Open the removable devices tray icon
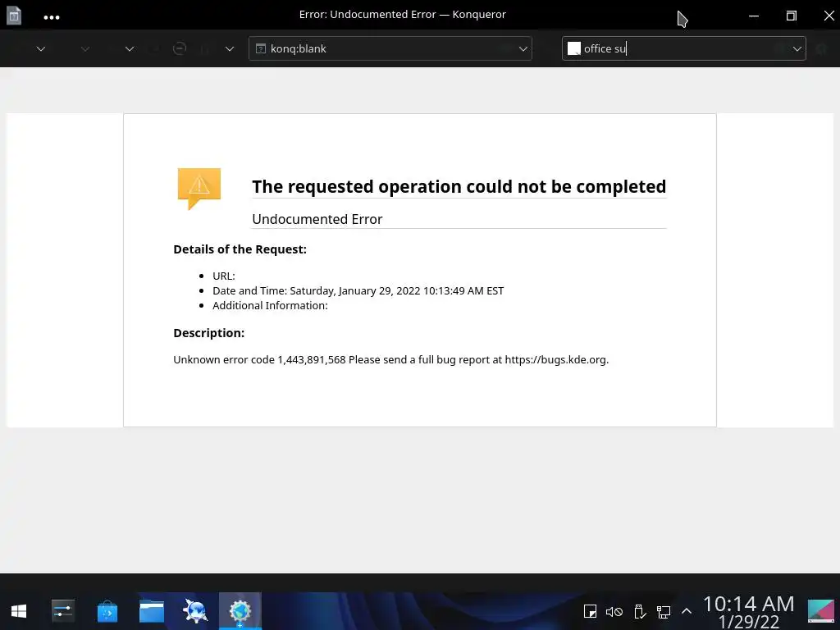840x630 pixels. tap(640, 611)
